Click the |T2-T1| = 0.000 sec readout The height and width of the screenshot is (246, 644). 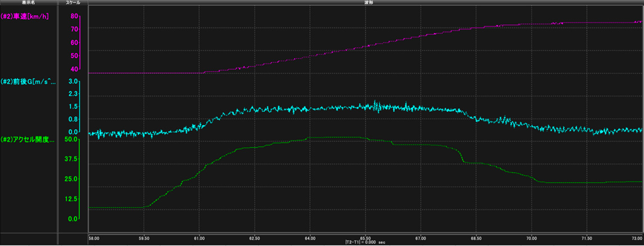(366, 243)
